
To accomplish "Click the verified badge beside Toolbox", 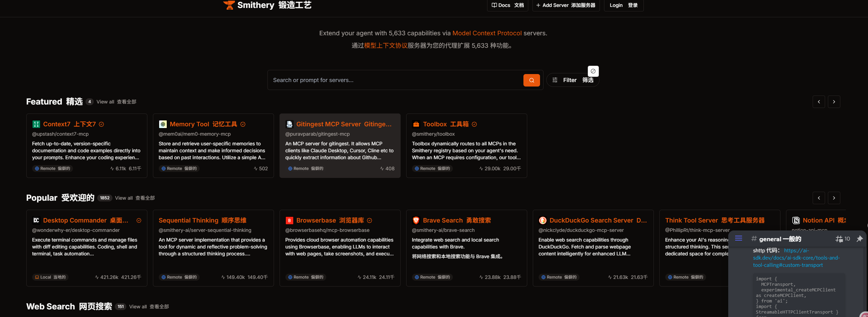I will click(474, 124).
